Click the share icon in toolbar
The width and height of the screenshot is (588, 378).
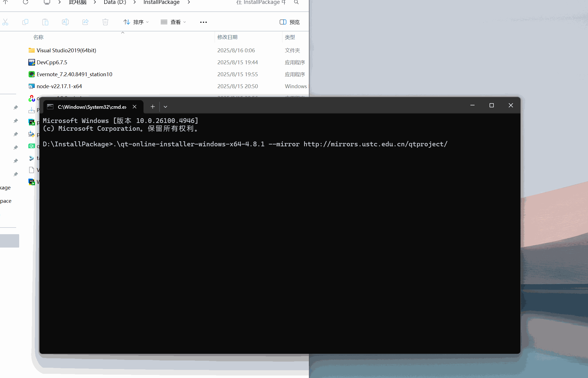[85, 22]
